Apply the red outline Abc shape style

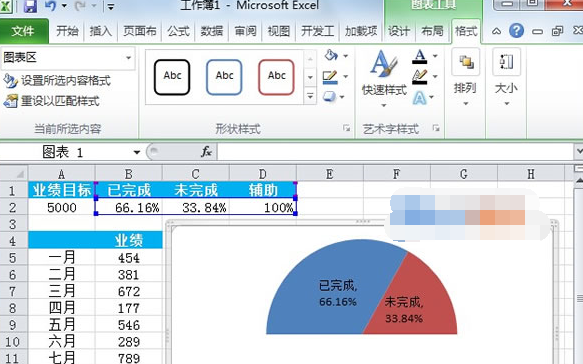(x=277, y=77)
